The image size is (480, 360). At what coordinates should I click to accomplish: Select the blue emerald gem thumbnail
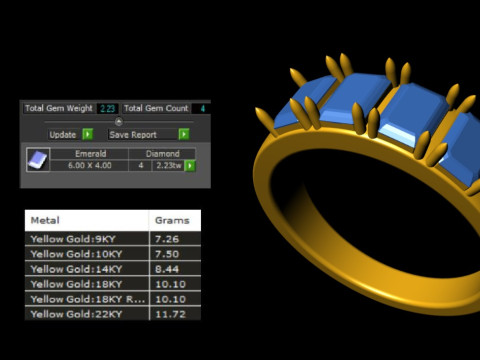pyautogui.click(x=38, y=160)
